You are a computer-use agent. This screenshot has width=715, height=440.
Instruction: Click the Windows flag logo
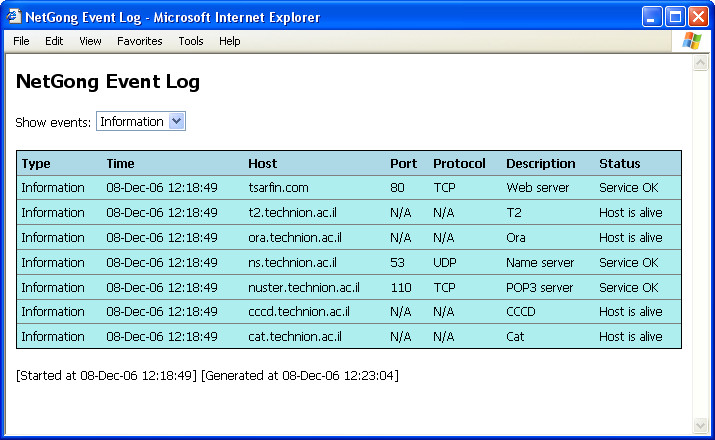tap(692, 41)
